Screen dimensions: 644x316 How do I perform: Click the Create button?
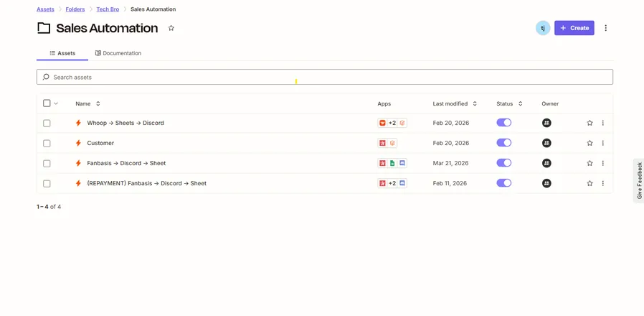click(x=574, y=28)
